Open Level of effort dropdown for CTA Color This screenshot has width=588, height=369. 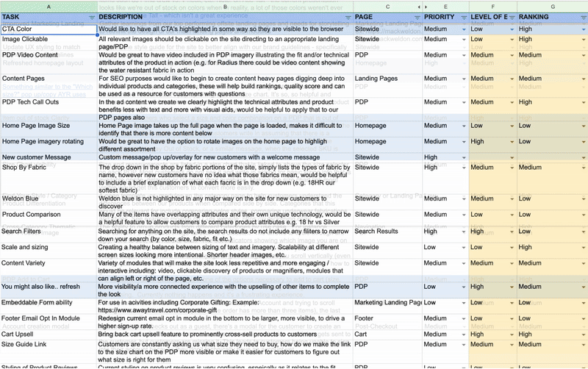click(512, 29)
